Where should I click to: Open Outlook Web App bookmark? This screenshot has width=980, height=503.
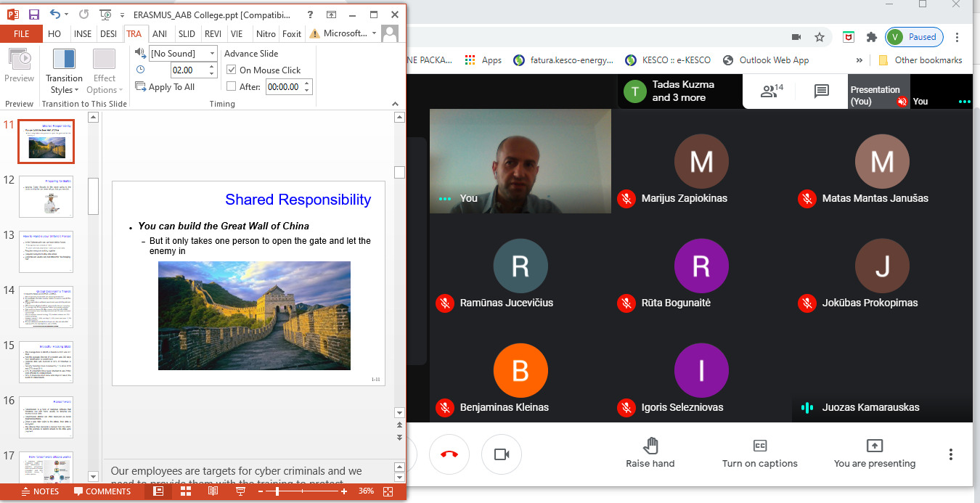pyautogui.click(x=765, y=60)
